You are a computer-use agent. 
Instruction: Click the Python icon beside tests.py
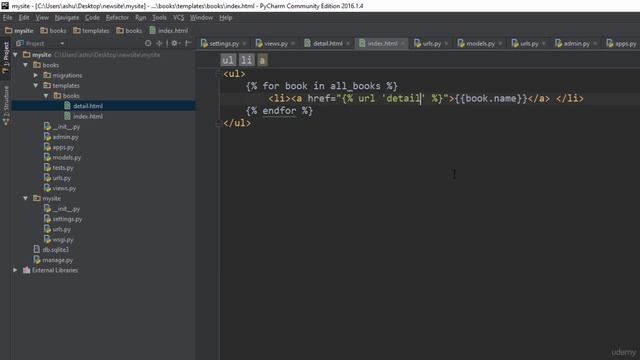[47, 167]
